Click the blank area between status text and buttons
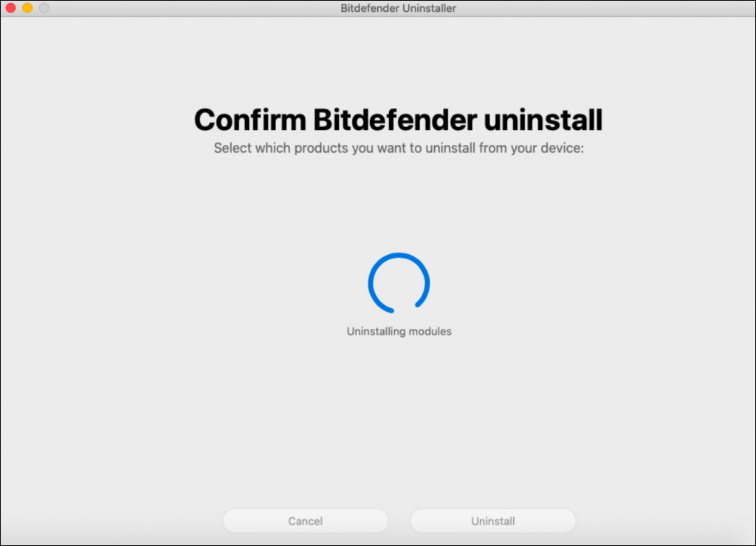Screen dimensions: 756x546 [399, 421]
